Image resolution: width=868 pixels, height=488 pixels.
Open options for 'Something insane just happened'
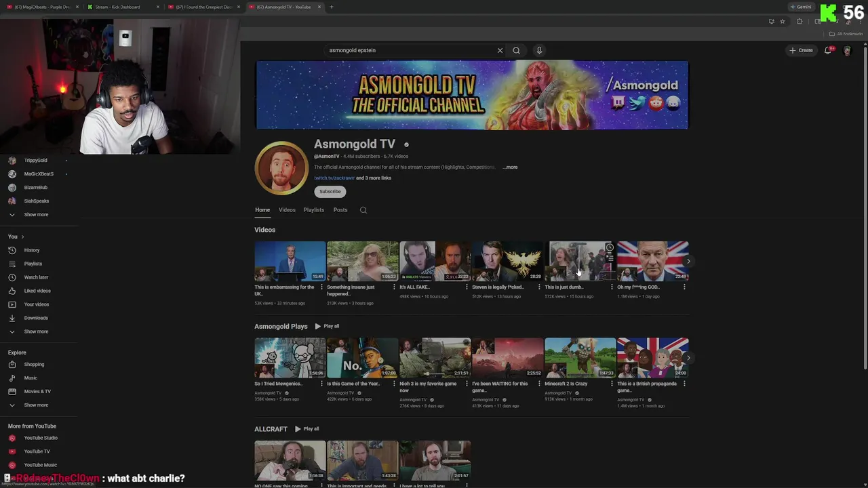click(x=394, y=287)
